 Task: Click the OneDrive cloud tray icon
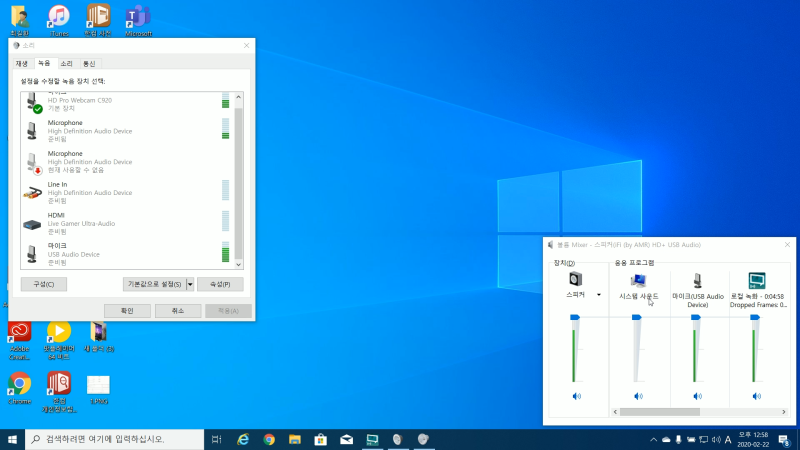666,439
